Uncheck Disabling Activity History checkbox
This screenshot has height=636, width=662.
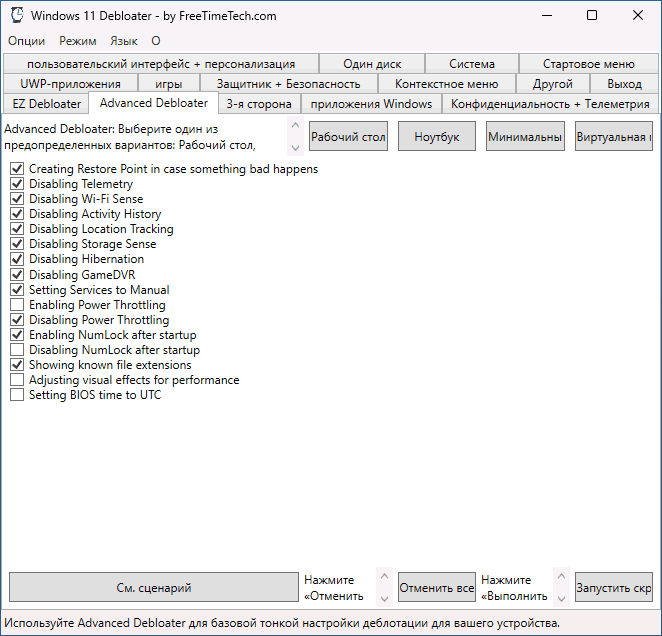(x=17, y=214)
